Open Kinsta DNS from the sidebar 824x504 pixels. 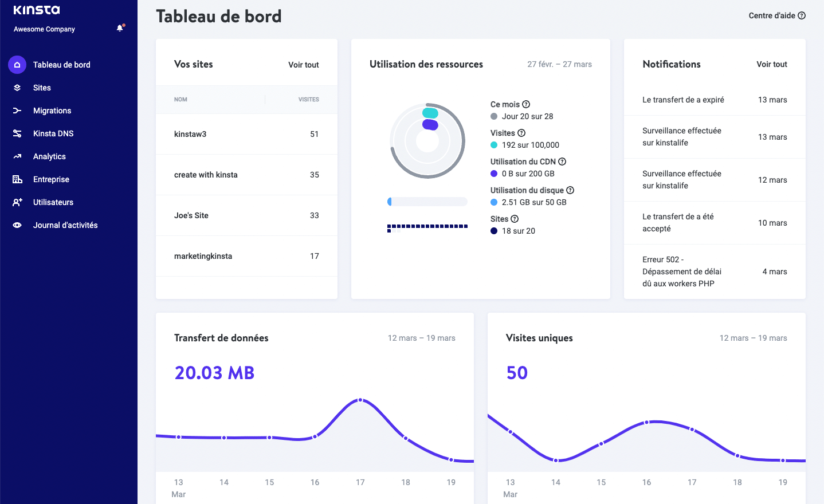point(17,133)
